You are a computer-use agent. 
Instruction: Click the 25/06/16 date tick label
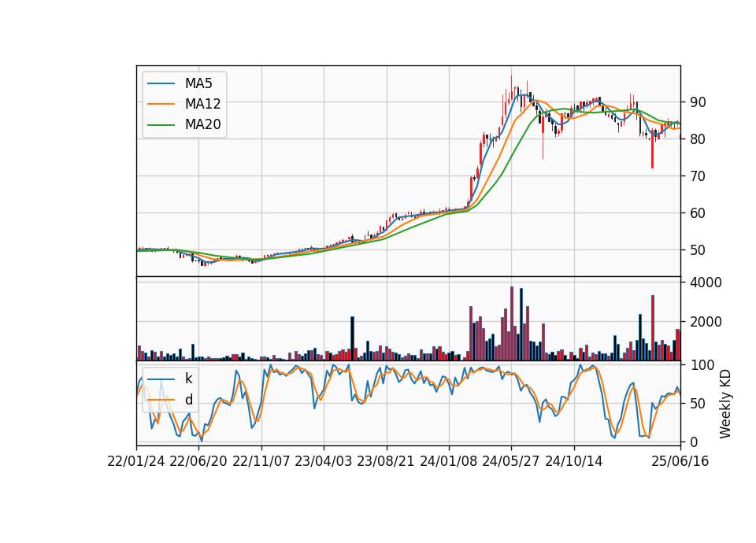680,462
